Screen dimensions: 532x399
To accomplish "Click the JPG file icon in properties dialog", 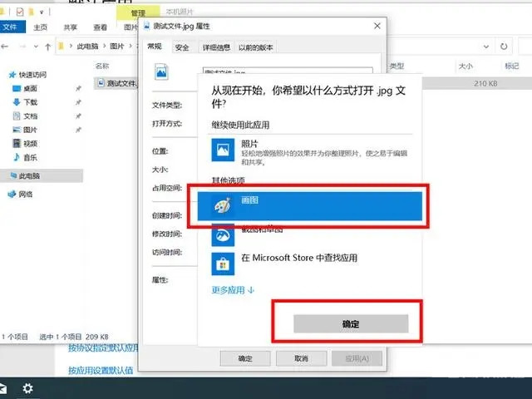I will [x=161, y=71].
